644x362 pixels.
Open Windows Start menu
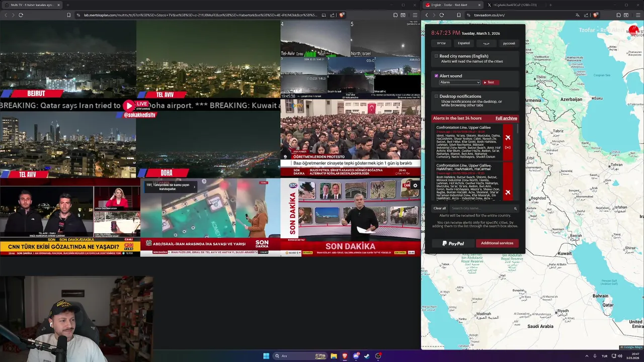(266, 356)
